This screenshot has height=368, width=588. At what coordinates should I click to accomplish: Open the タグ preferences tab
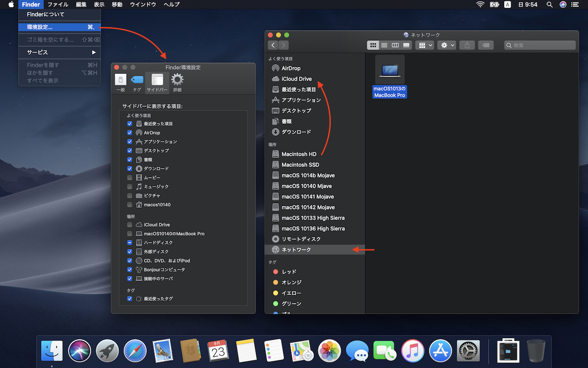[x=137, y=82]
